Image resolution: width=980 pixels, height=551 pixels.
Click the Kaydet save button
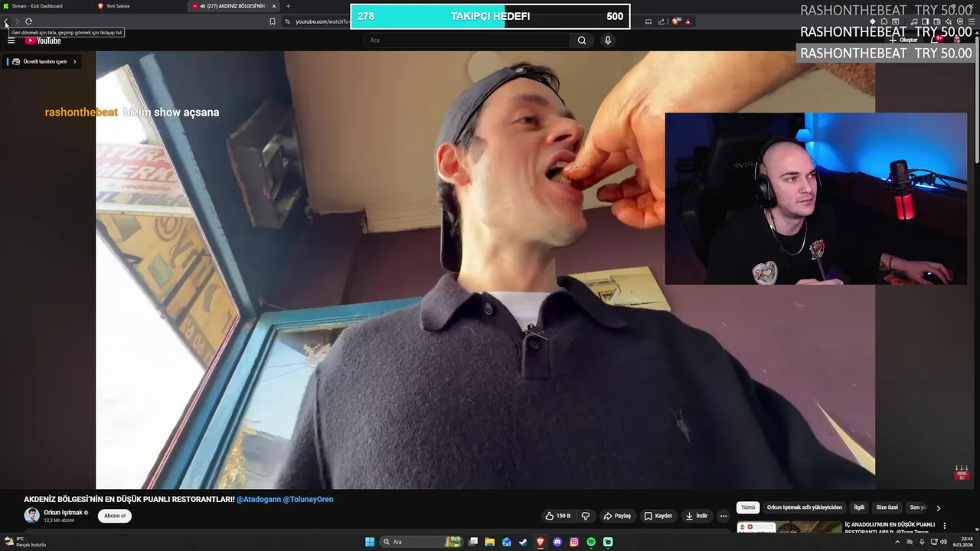click(658, 516)
